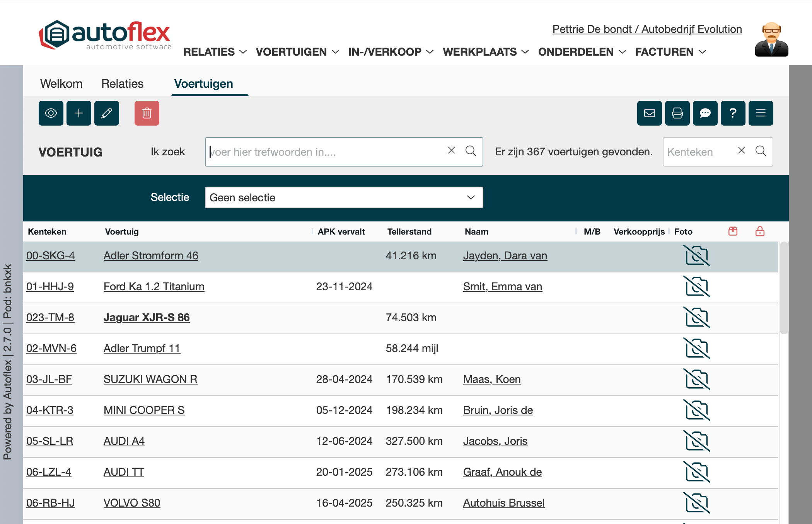The width and height of the screenshot is (812, 524).
Task: Click the question mark help icon
Action: [x=733, y=113]
